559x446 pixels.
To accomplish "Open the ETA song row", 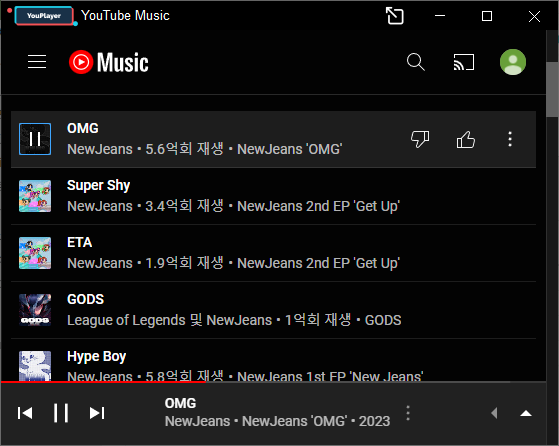I will pos(273,253).
